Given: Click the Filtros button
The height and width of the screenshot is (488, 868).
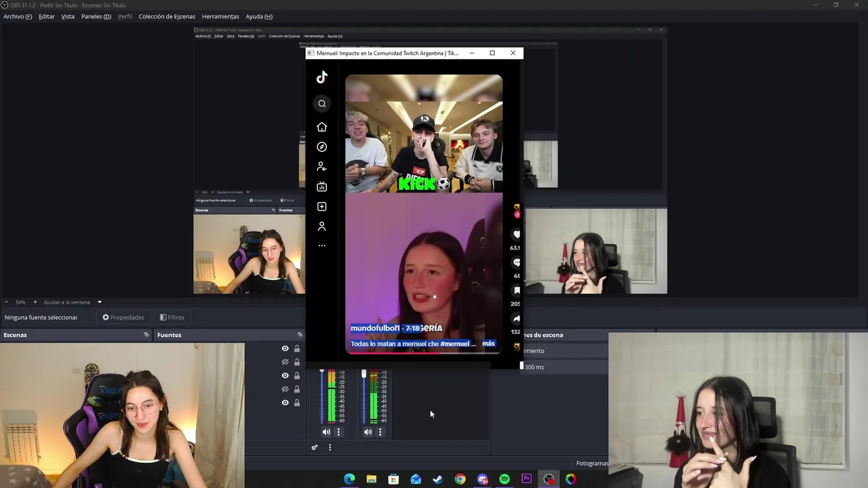Looking at the screenshot, I should coord(172,317).
